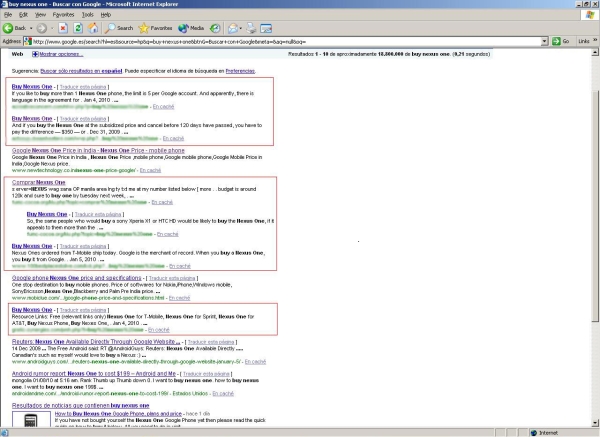
Task: Click the Google favicon in address bar
Action: pyautogui.click(x=28, y=41)
